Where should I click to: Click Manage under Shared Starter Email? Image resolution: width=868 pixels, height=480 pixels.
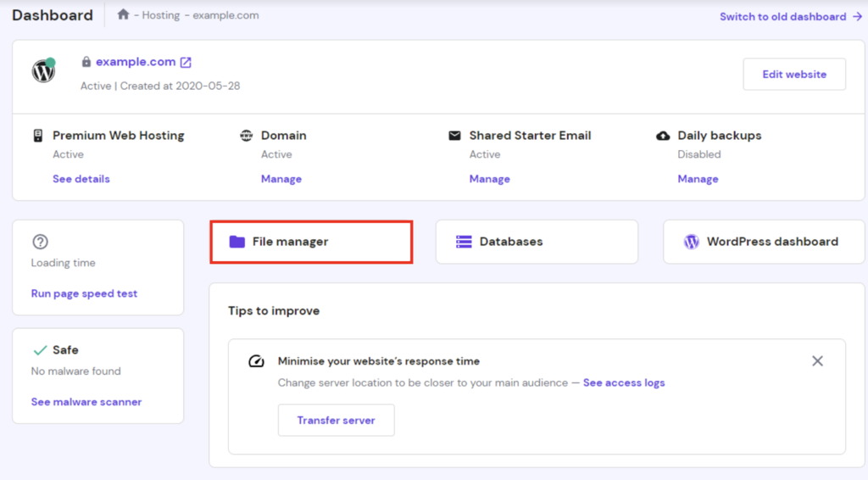(x=489, y=179)
